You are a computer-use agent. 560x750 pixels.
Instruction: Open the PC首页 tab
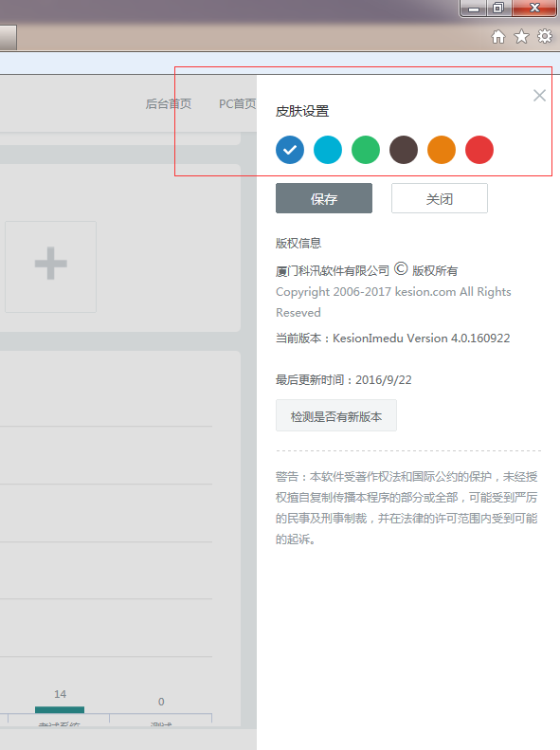click(237, 103)
